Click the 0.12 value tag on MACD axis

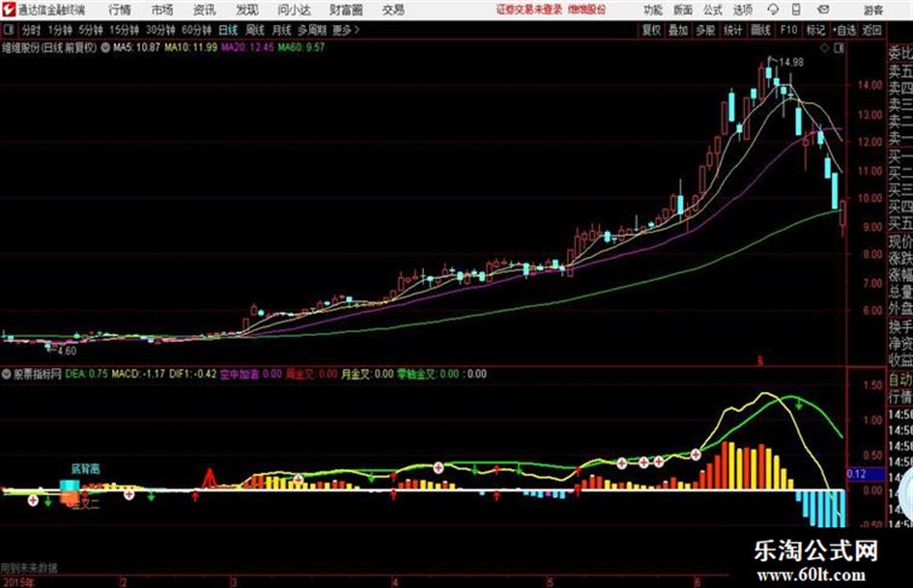tap(858, 474)
